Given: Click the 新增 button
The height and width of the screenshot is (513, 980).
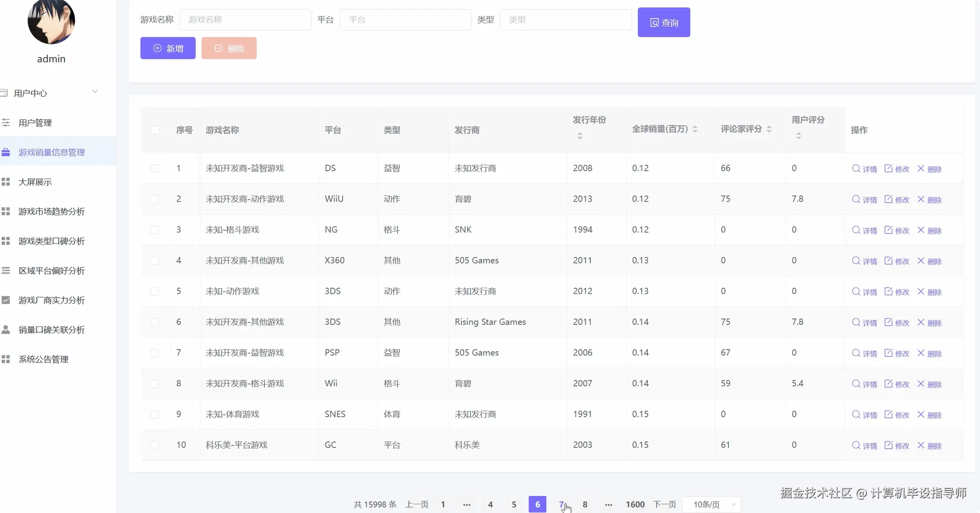Looking at the screenshot, I should tap(167, 48).
